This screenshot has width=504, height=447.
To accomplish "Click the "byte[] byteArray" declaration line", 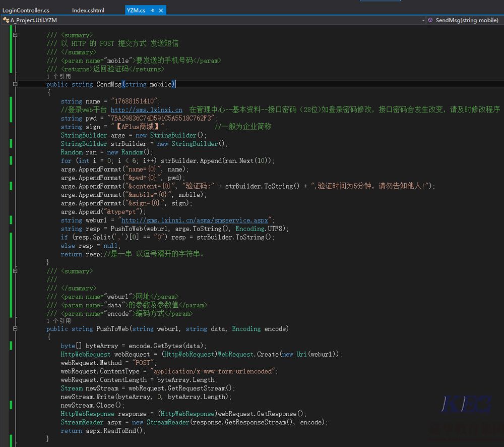I will point(134,346).
